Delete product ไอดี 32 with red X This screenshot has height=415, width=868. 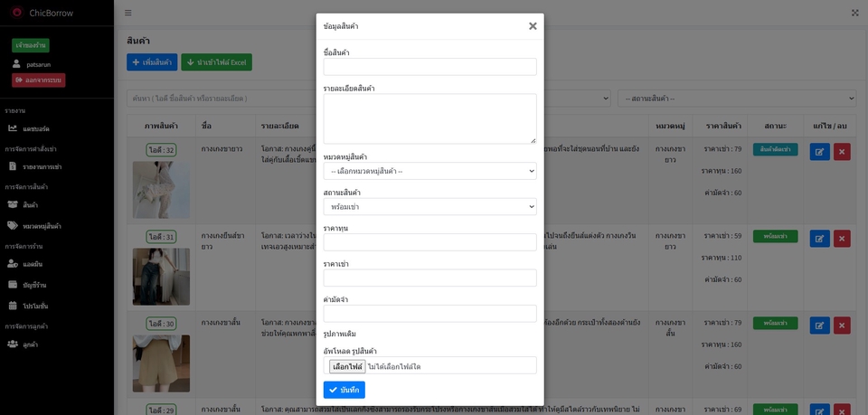[x=842, y=152]
